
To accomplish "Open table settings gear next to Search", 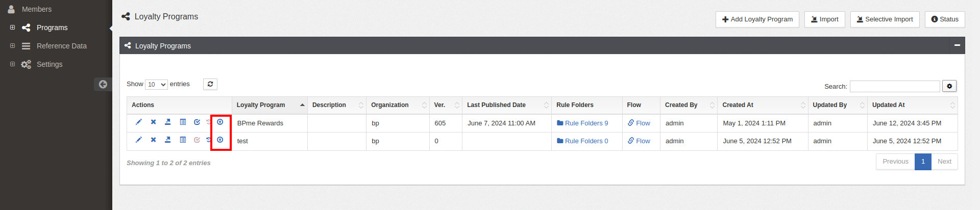I will 949,86.
